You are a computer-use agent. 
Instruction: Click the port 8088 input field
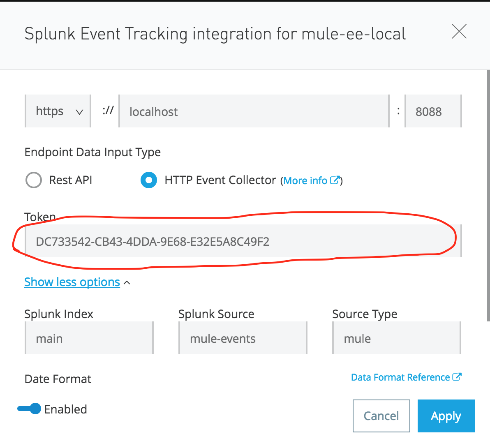(433, 111)
